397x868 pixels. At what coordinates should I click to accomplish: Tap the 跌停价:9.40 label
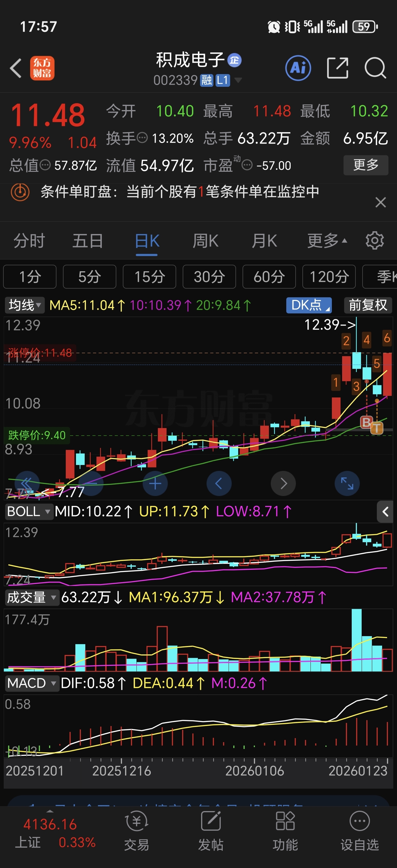(37, 435)
